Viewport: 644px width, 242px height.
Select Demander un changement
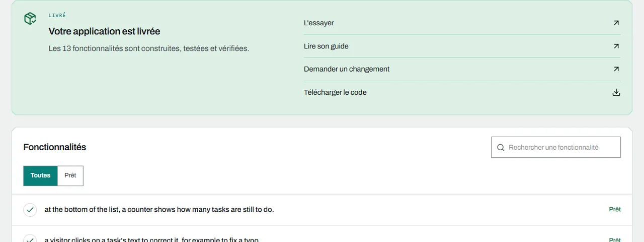pyautogui.click(x=462, y=69)
